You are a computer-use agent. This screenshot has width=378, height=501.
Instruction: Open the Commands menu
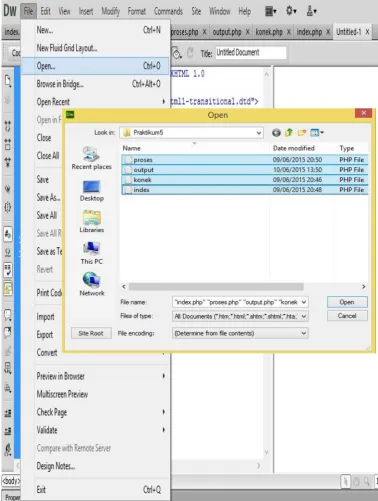[x=168, y=11]
